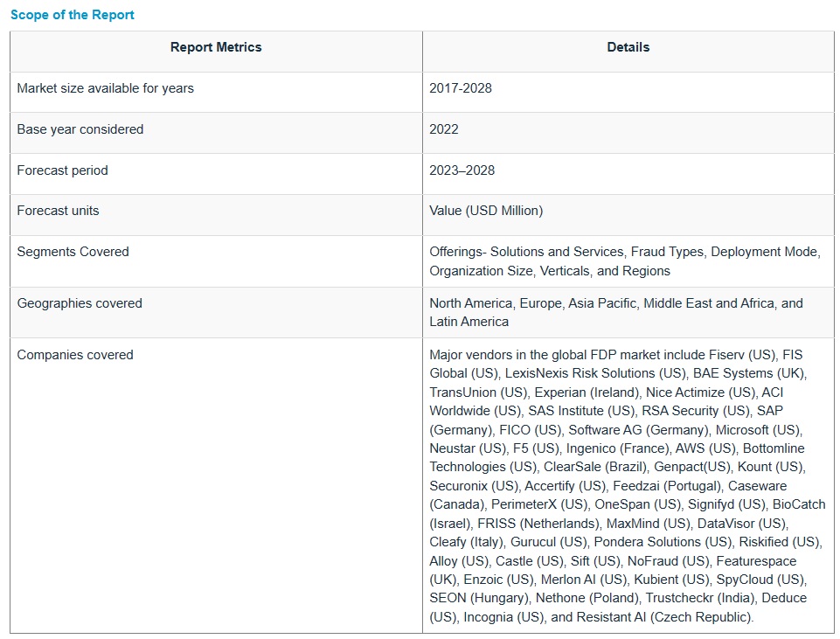
Task: Select the 'Forecast period' row label
Action: pos(63,170)
